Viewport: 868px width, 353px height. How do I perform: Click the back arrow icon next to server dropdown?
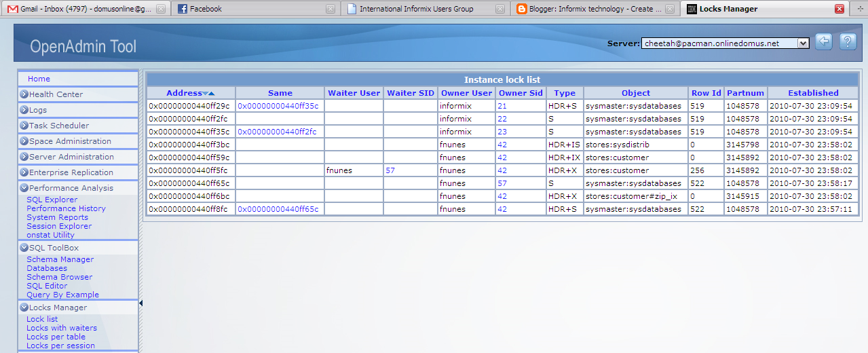pos(824,42)
